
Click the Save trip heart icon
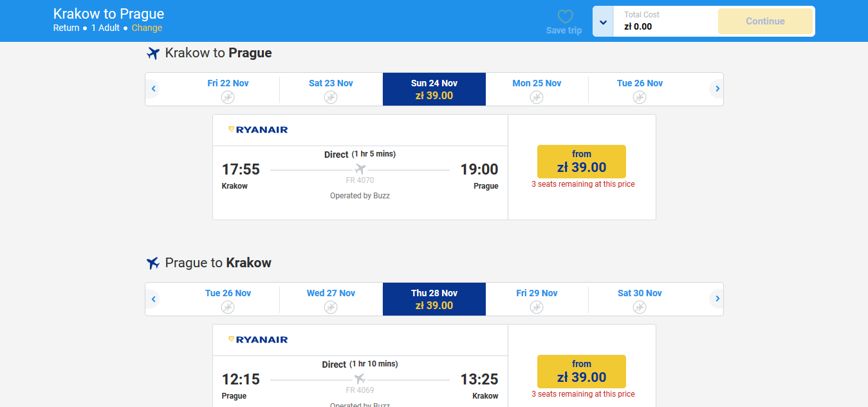point(565,17)
